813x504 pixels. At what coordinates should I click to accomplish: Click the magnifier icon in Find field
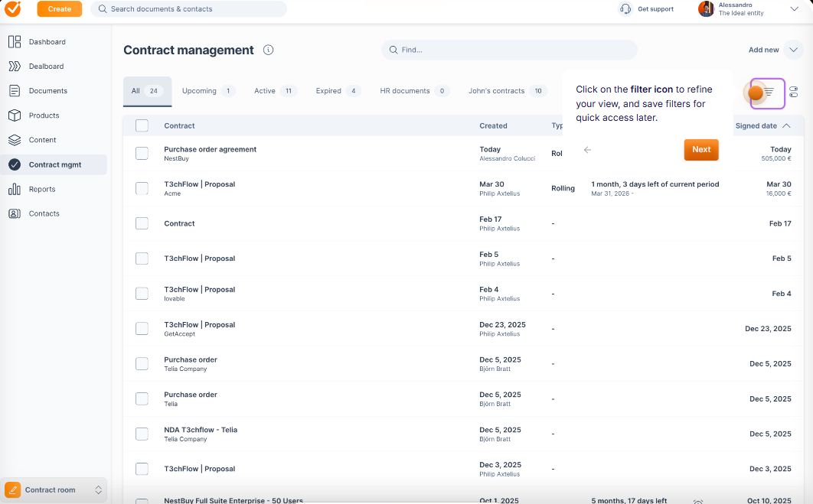pyautogui.click(x=393, y=50)
